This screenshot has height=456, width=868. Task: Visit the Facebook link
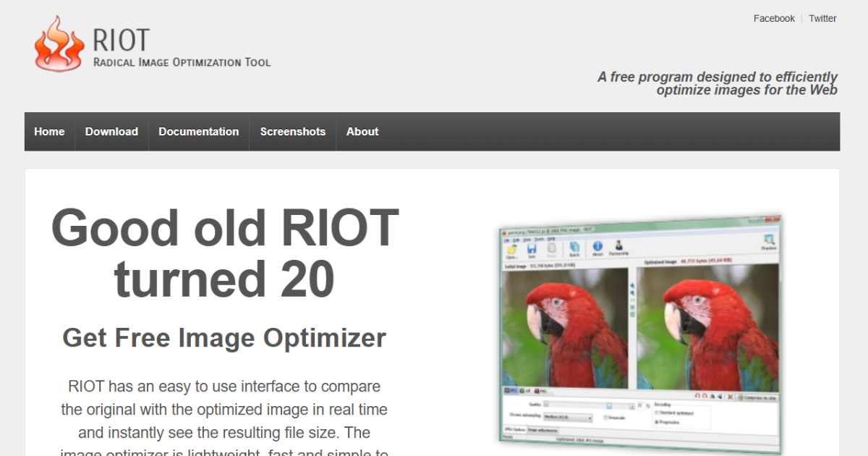(774, 19)
